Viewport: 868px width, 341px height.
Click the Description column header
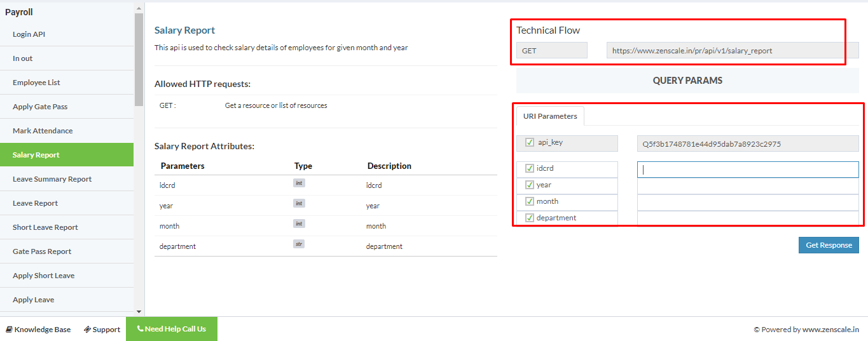[389, 166]
